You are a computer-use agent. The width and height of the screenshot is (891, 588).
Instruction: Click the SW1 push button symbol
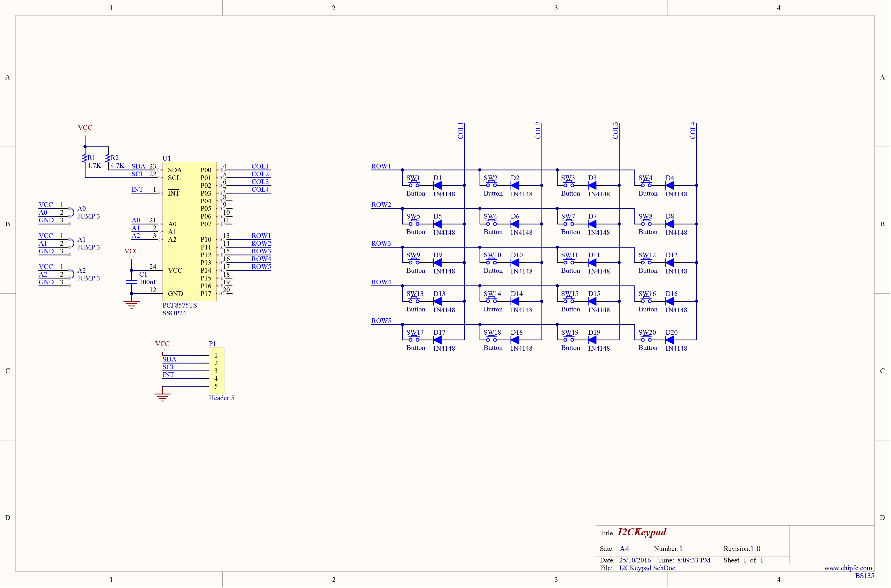[414, 184]
